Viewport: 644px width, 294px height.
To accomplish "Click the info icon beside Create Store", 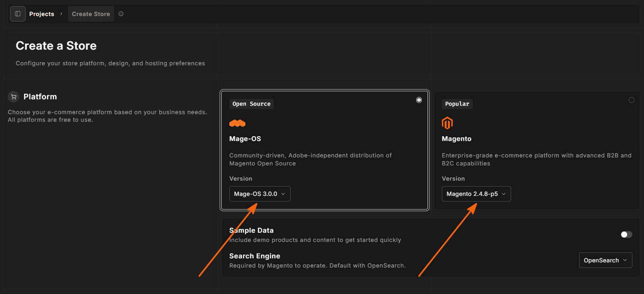I will click(121, 14).
